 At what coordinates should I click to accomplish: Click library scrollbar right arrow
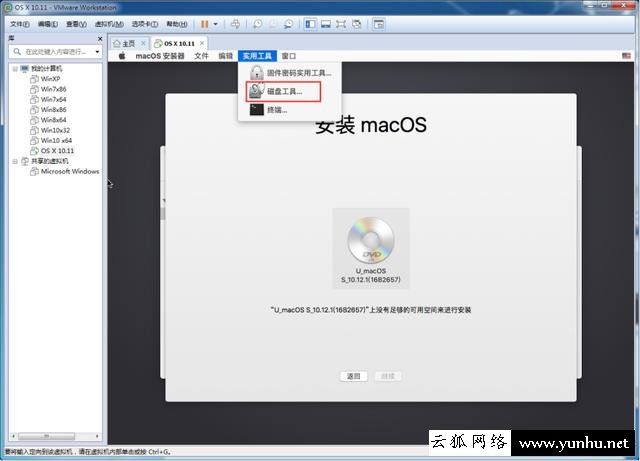coord(97,436)
